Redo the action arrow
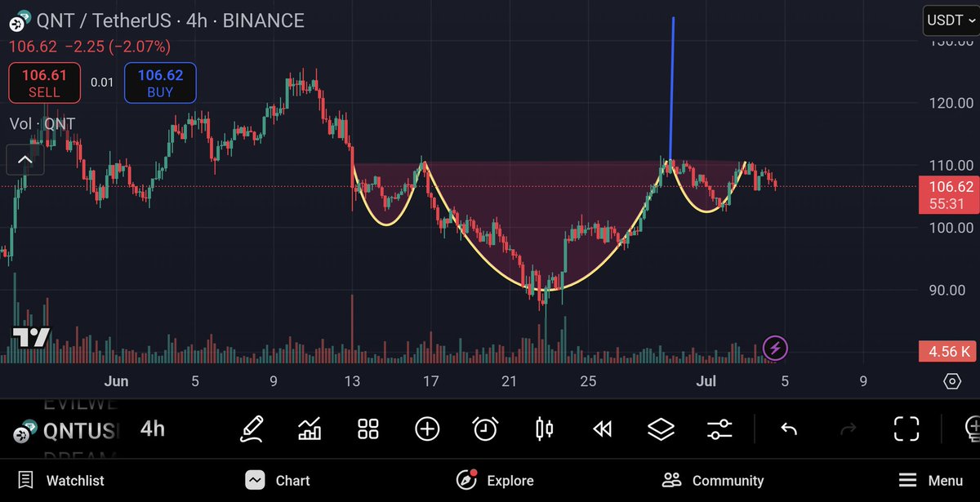The image size is (980, 502). click(x=848, y=429)
